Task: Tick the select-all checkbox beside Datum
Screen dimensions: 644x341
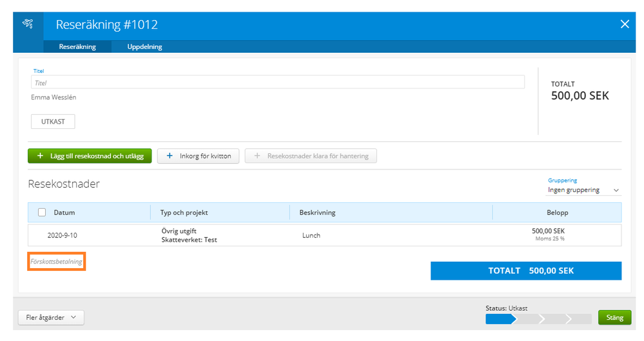Action: pos(42,212)
